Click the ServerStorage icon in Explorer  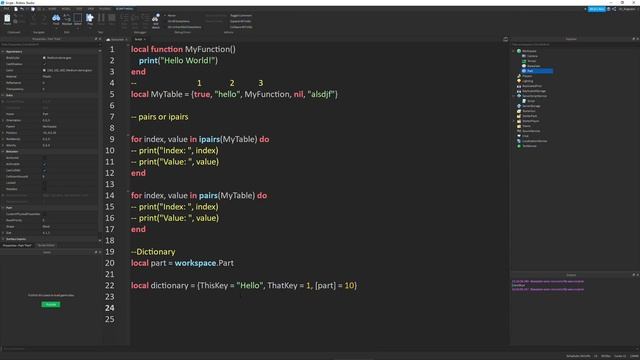point(519,106)
